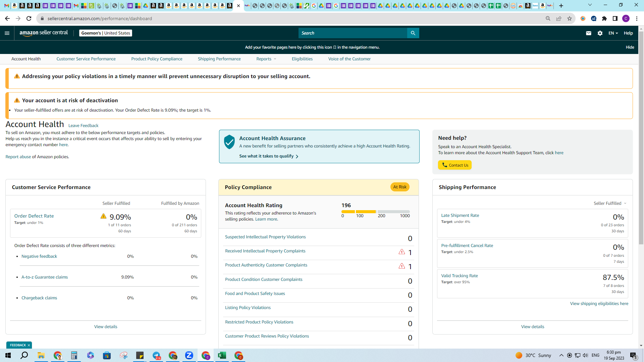This screenshot has height=362, width=644.
Task: Open the Chrome tab search dropdown
Action: [590, 5]
